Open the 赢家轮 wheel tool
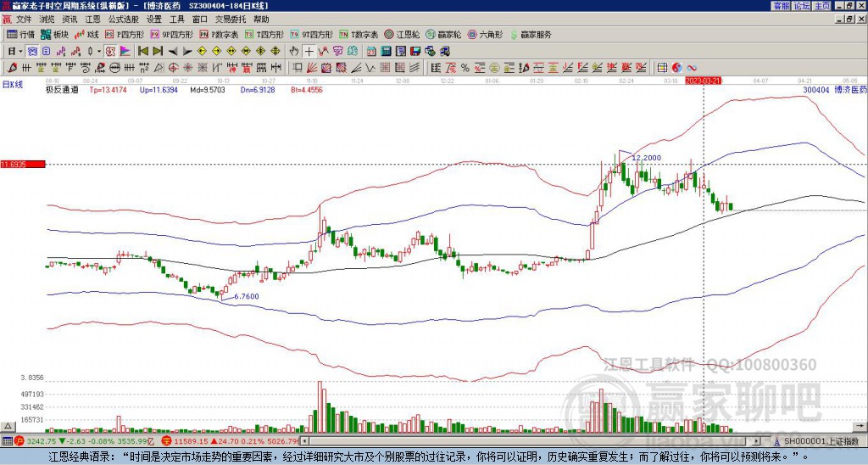Image resolution: width=868 pixels, height=465 pixels. click(x=443, y=34)
